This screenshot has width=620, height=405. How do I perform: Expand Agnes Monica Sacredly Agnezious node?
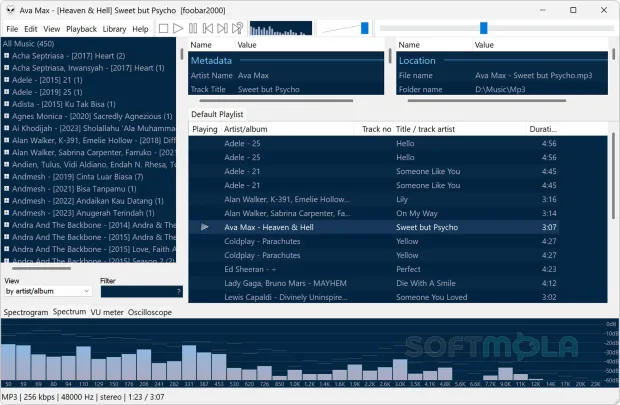(x=6, y=116)
